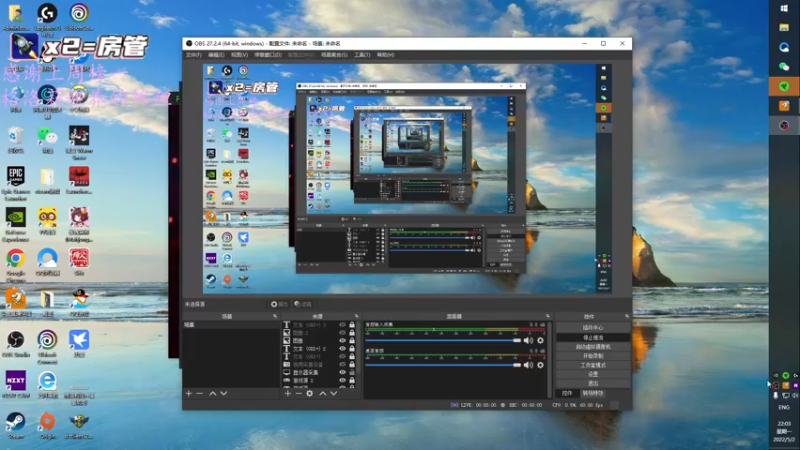
Task: Open Logitech G HUB desktop icon
Action: (47, 17)
